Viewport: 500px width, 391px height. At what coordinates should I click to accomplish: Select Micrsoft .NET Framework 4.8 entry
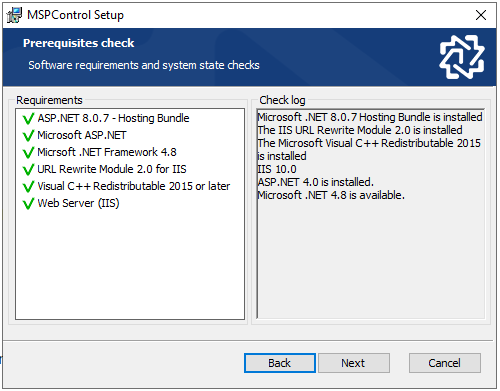(x=107, y=152)
